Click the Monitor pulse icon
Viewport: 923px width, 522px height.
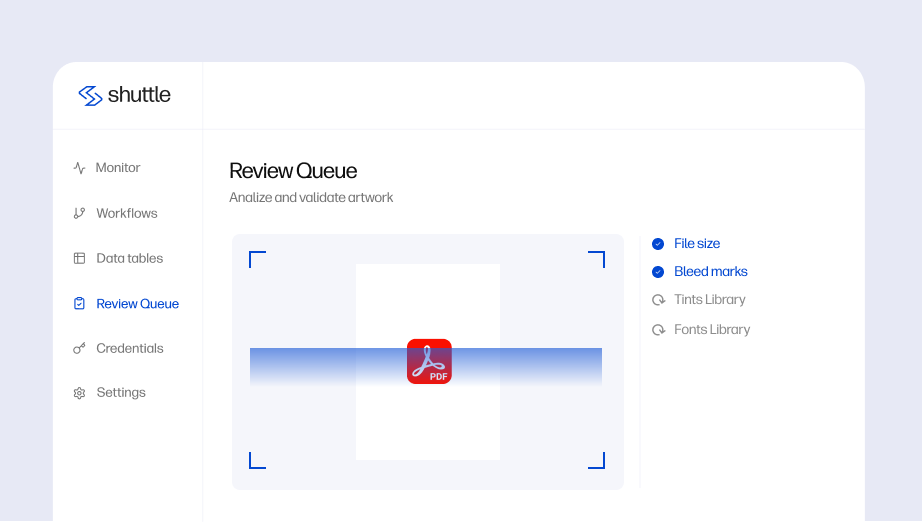click(x=79, y=168)
